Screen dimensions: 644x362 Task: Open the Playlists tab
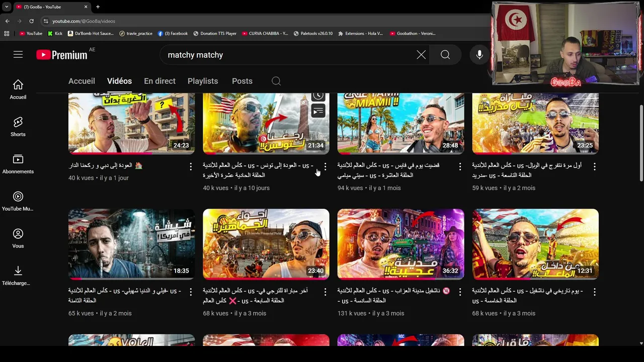(203, 81)
